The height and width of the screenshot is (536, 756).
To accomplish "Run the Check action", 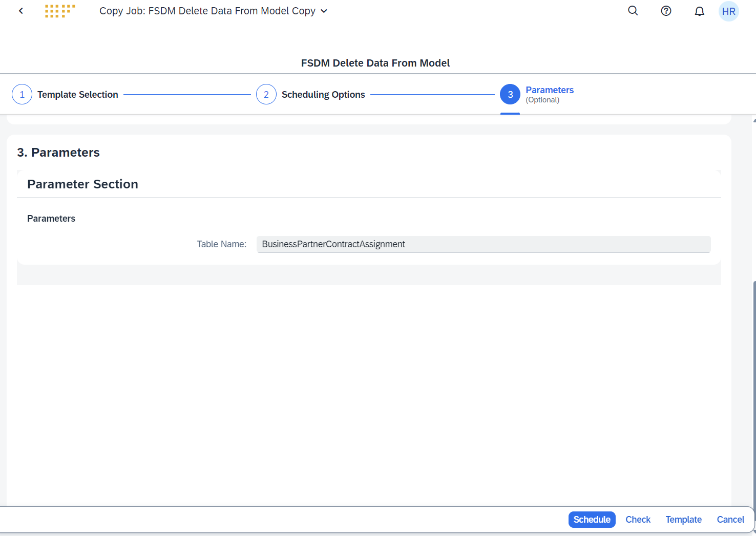I will tap(638, 519).
